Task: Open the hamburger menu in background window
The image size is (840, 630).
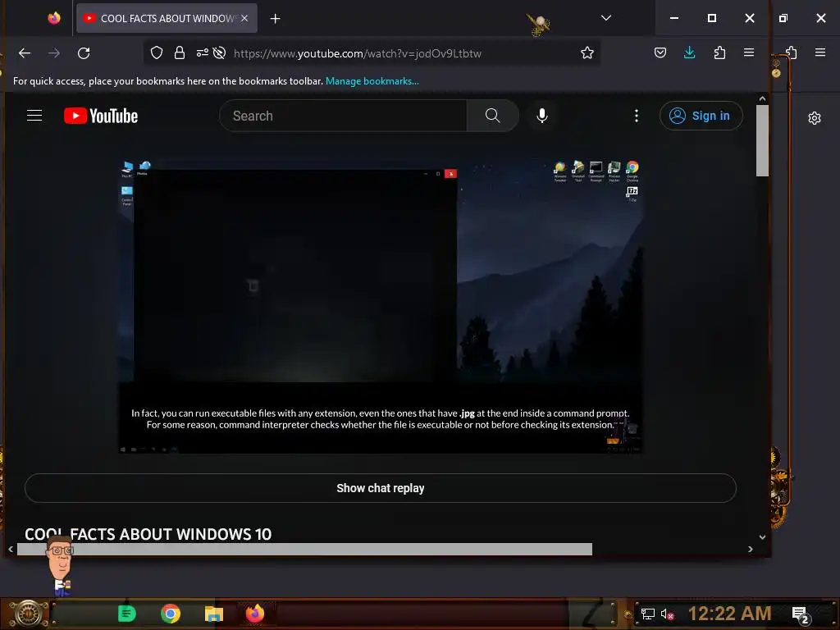Action: click(x=820, y=52)
